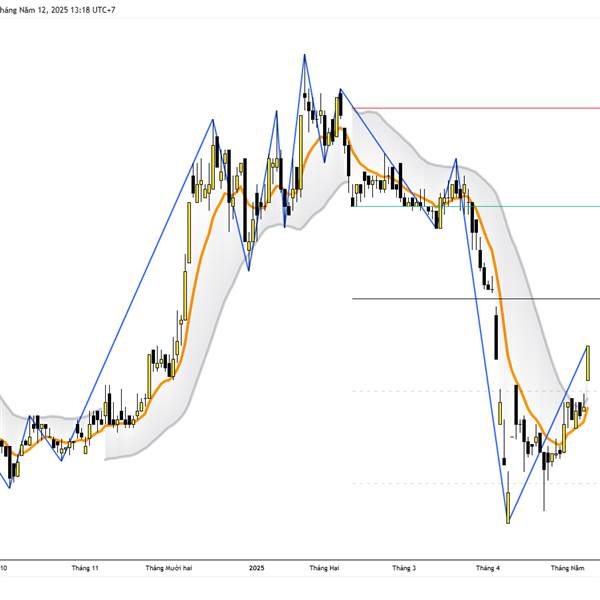Screen dimensions: 600x600
Task: Click the "Tháng 11" time axis label
Action: click(85, 568)
